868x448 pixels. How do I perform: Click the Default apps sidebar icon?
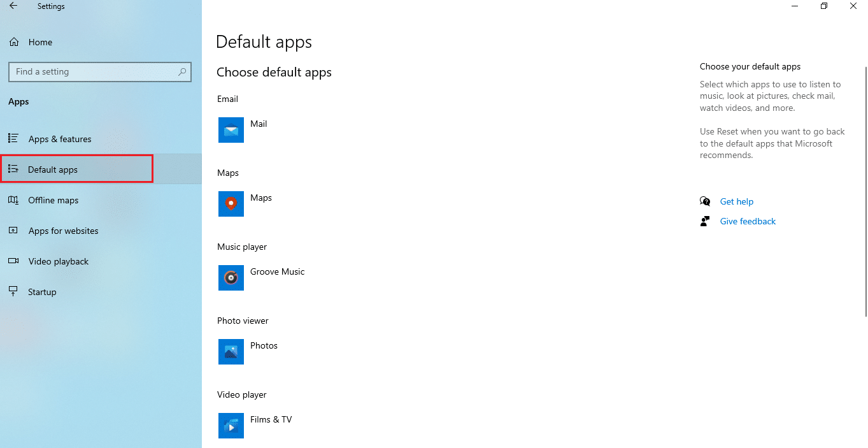pos(13,170)
